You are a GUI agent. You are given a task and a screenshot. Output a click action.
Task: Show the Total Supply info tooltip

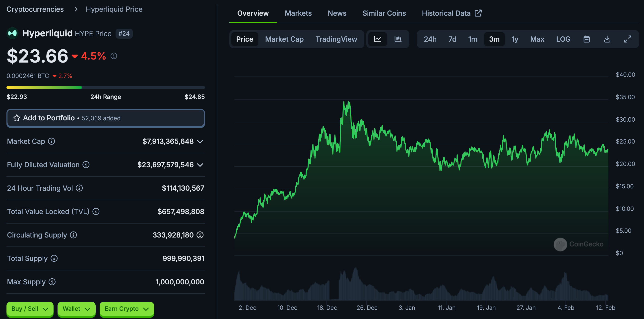point(54,258)
